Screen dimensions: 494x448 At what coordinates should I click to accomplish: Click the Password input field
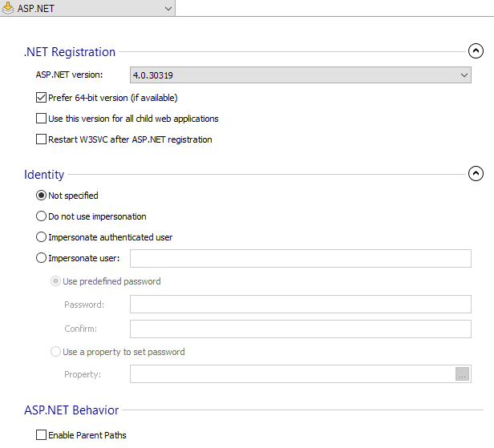301,304
